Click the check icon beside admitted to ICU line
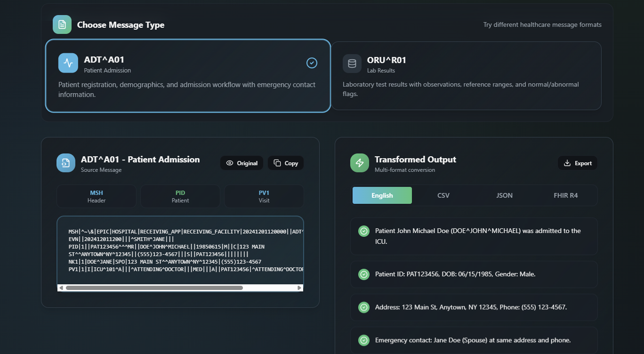This screenshot has width=644, height=354. (364, 231)
